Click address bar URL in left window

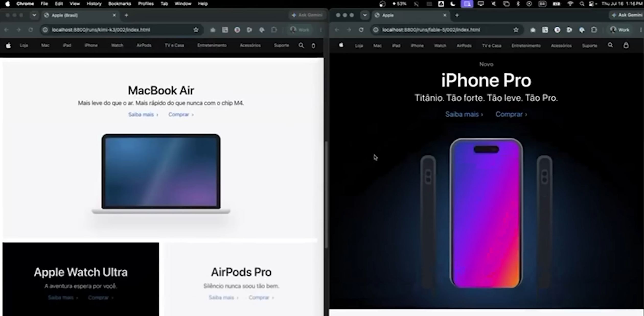(x=101, y=30)
